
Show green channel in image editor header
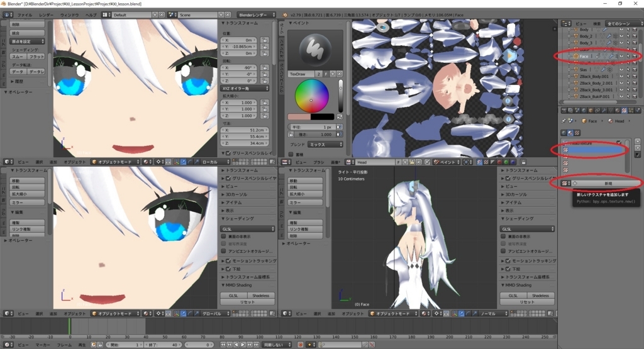point(506,162)
